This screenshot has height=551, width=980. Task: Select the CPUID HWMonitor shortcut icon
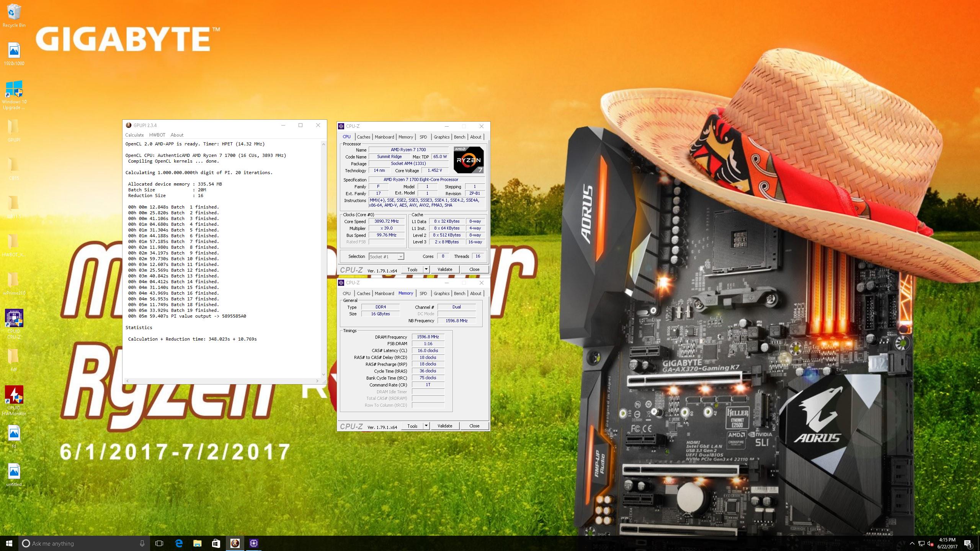[x=14, y=401]
